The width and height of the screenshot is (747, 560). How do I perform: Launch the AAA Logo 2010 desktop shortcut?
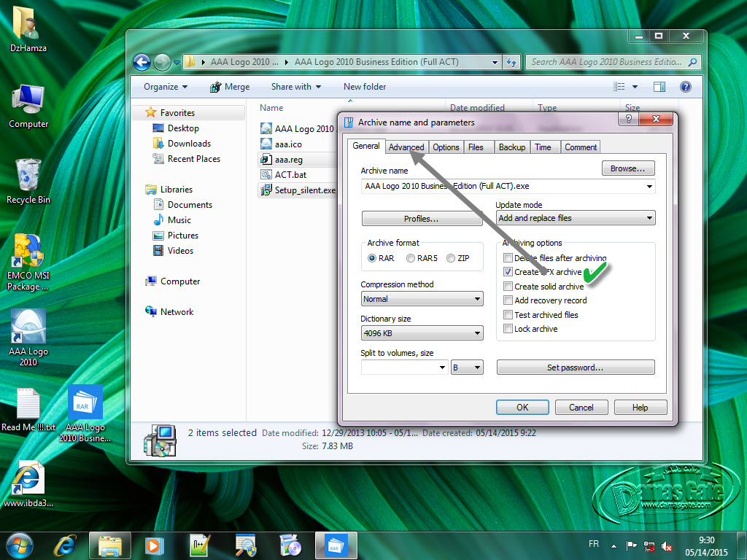(28, 337)
